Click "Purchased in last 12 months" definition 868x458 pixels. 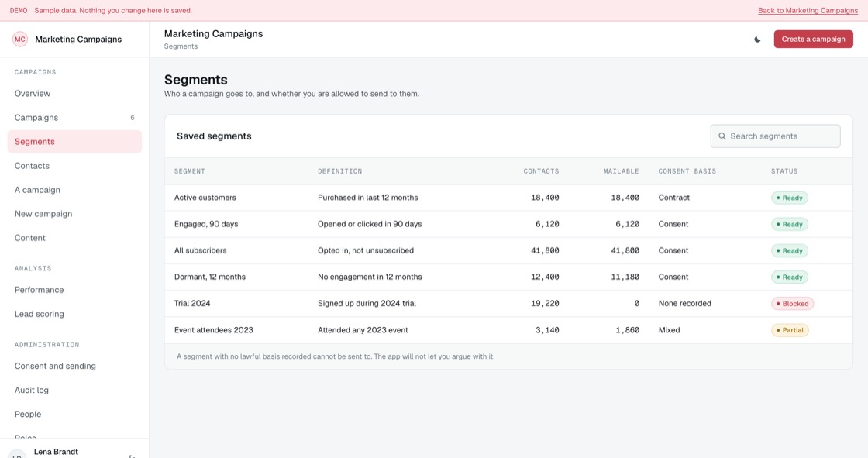pos(367,198)
